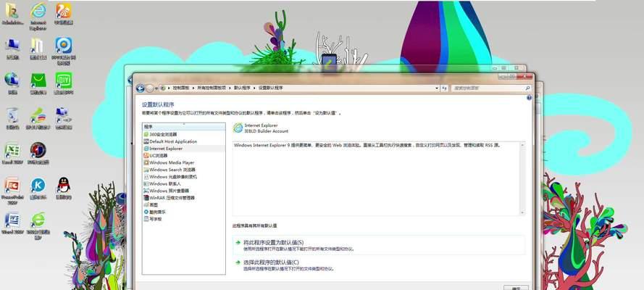Select Windows Search 浏览器 in the list
Screen dimensions: 644x290
tap(184, 170)
